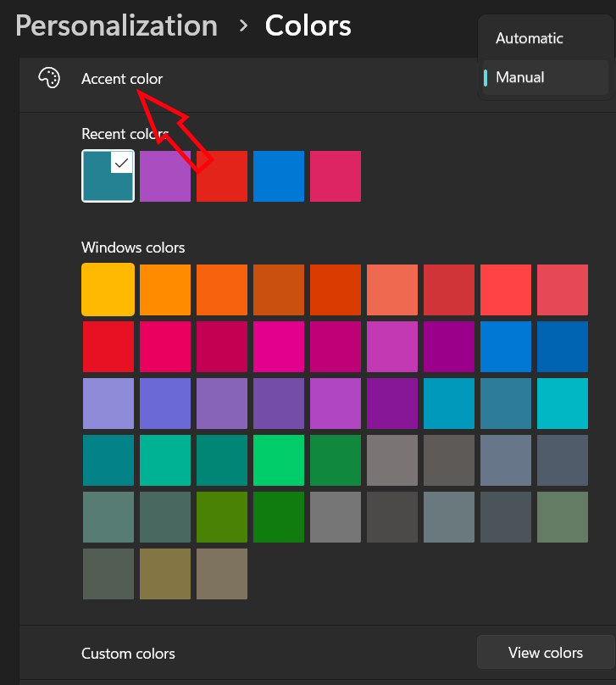The width and height of the screenshot is (616, 685).
Task: Pick the olive-brown Windows color in bottom row
Action: (164, 574)
